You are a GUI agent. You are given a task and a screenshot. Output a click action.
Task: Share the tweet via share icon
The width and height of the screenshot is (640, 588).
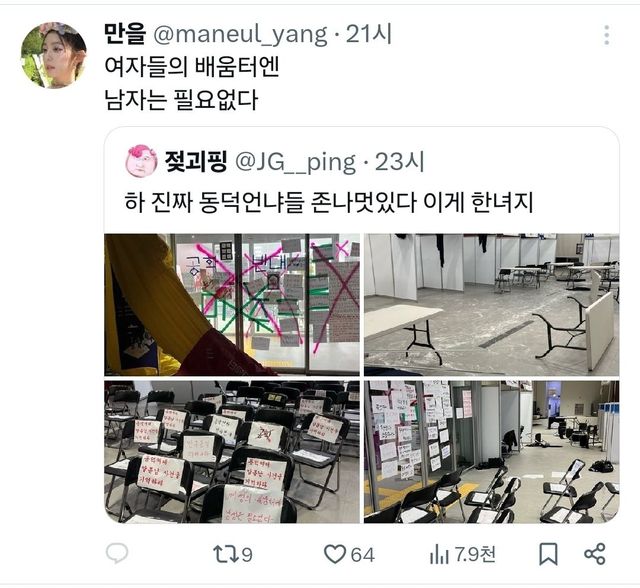(x=595, y=554)
